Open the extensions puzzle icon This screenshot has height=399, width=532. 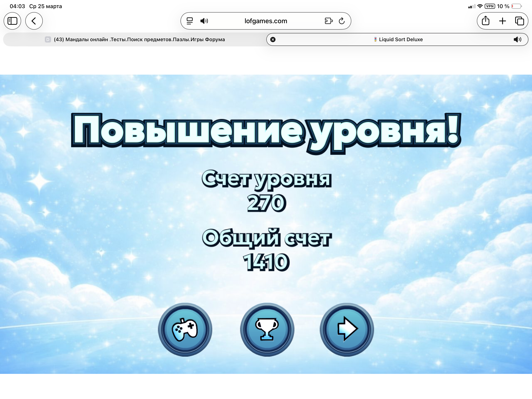(x=328, y=21)
